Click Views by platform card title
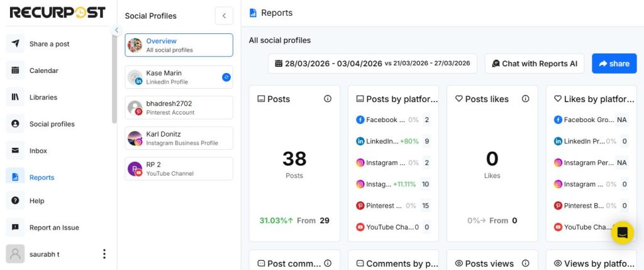Screen dimensions: 644x270 599,264
